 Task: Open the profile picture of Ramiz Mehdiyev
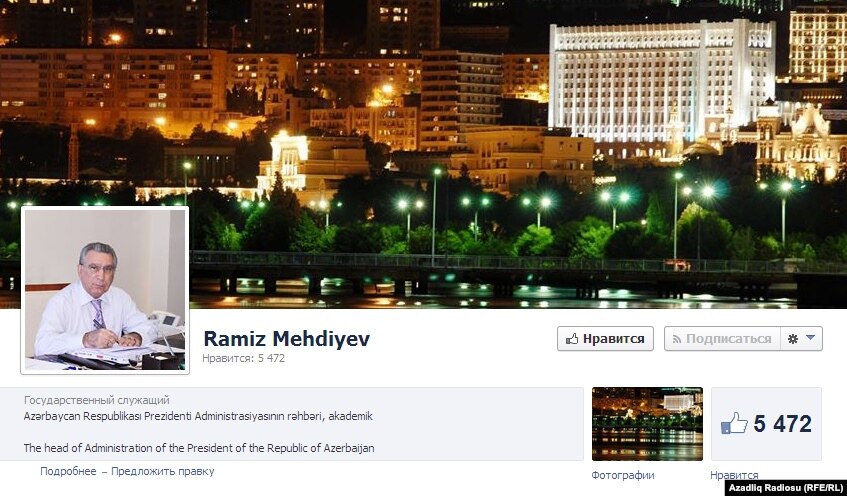click(105, 290)
